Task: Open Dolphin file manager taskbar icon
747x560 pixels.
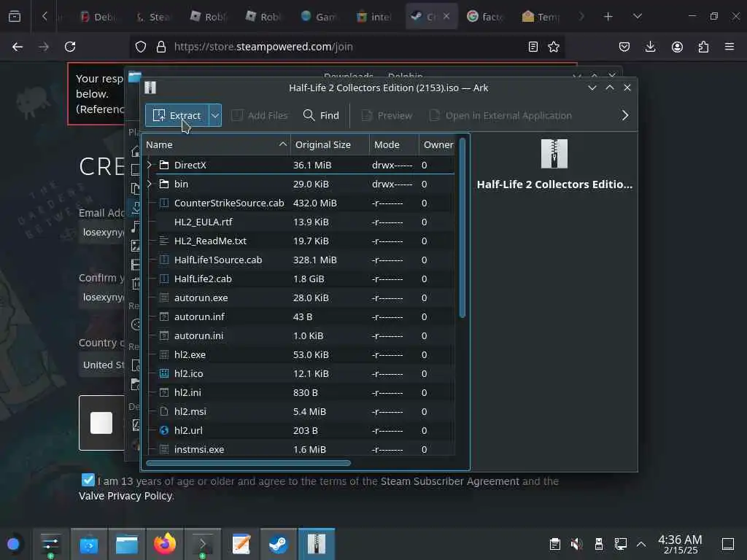Action: point(127,544)
